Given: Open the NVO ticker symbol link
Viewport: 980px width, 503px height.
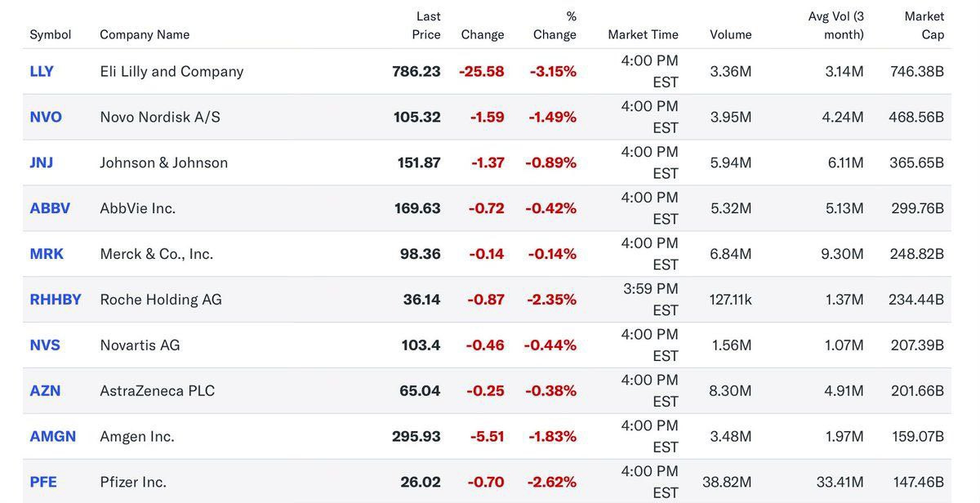Looking at the screenshot, I should 46,117.
